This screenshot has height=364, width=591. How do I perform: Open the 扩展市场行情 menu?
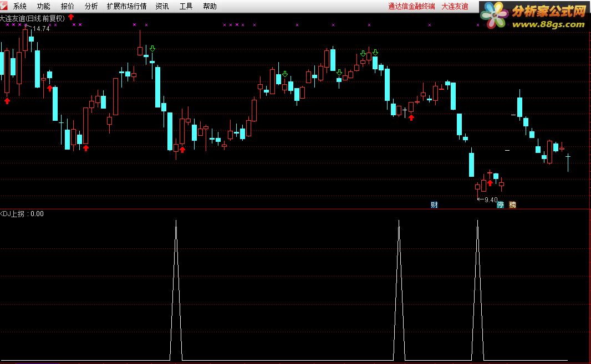click(x=126, y=6)
